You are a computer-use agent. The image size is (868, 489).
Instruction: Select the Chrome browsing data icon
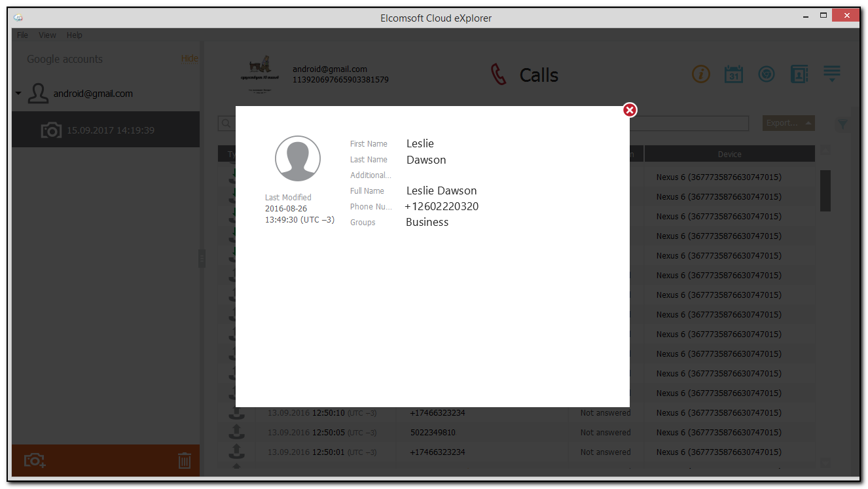[767, 74]
